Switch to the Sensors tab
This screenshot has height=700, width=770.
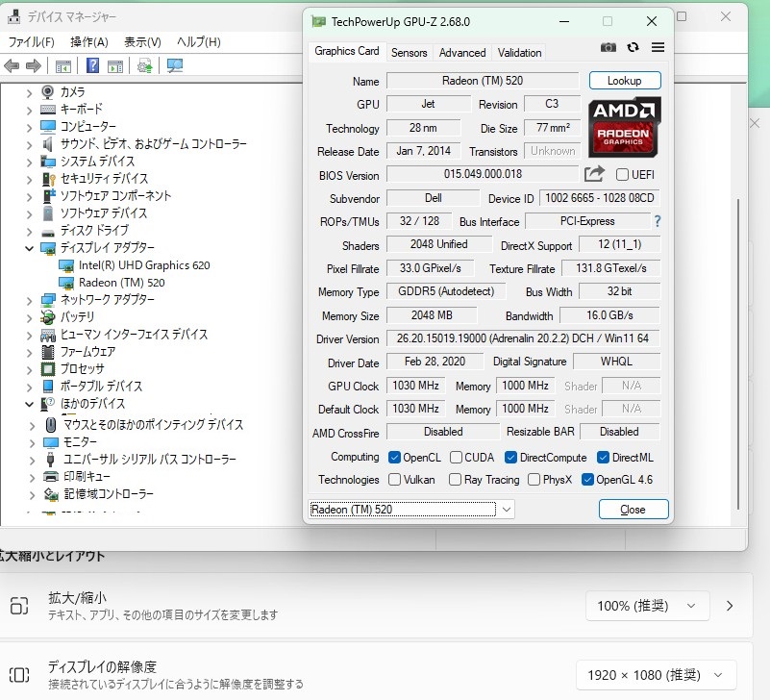click(x=410, y=53)
